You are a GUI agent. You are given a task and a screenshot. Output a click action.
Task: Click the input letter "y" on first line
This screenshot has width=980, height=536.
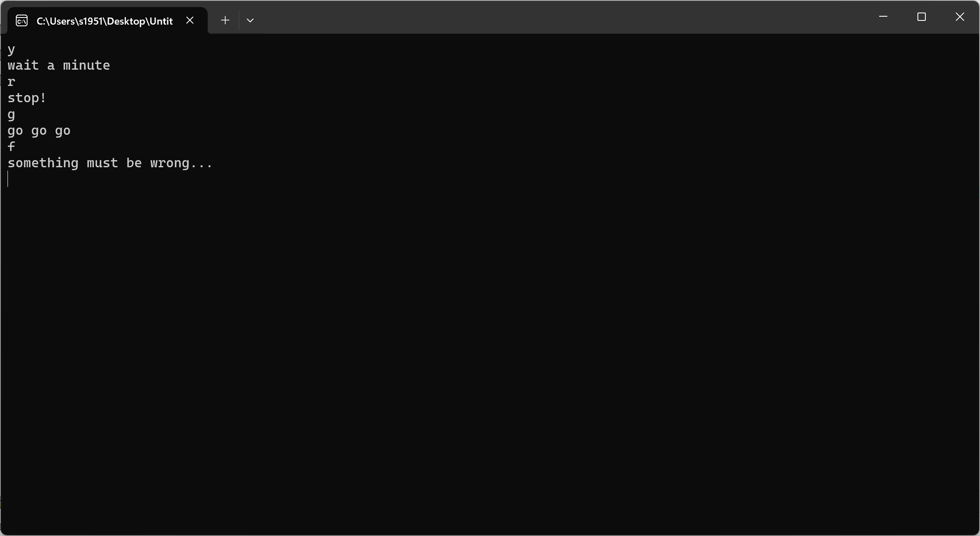coord(11,50)
